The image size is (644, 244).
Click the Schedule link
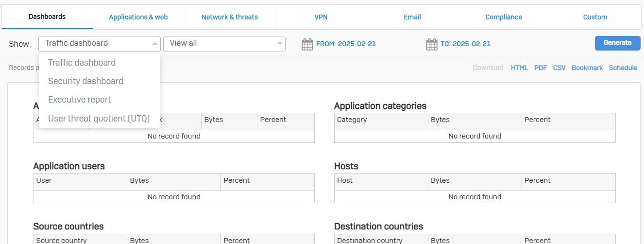tap(623, 68)
